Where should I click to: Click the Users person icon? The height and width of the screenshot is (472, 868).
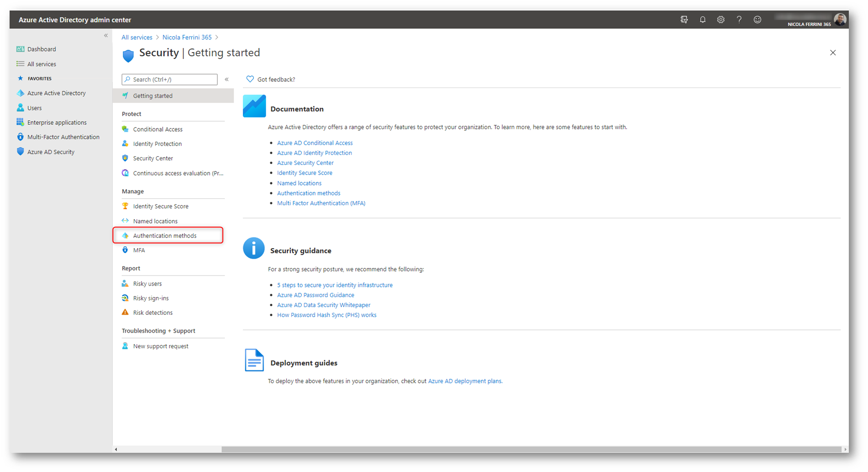[x=20, y=108]
